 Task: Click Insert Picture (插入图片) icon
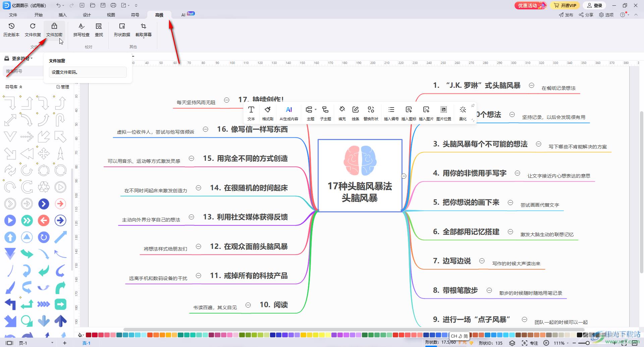[x=426, y=110]
